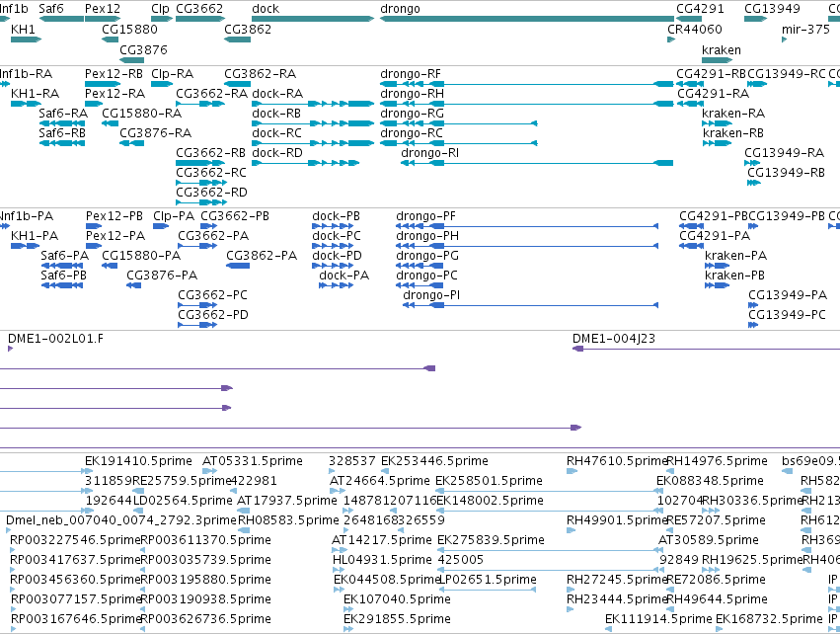Viewport: 840px width, 634px height.
Task: Select protein CG3862-PA
Action: click(x=262, y=256)
